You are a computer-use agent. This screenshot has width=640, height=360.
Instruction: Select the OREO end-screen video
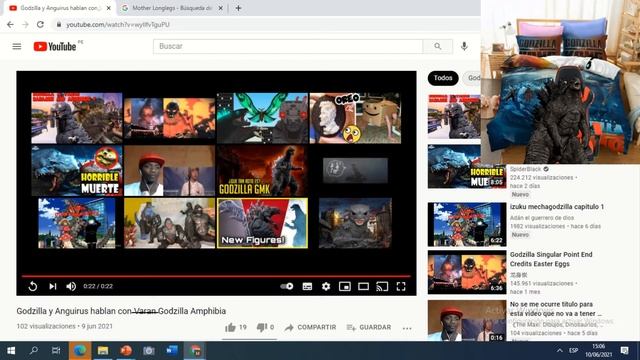point(355,118)
